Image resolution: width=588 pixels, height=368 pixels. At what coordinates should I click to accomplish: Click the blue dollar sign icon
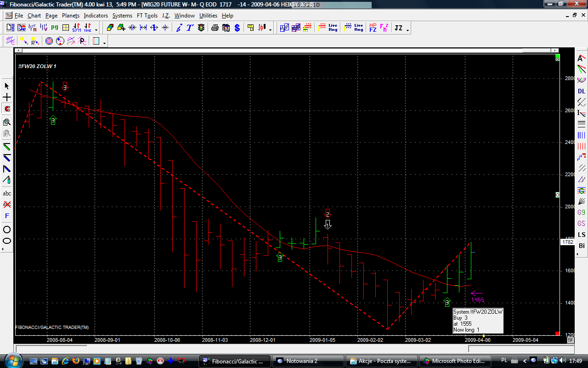pyautogui.click(x=237, y=28)
